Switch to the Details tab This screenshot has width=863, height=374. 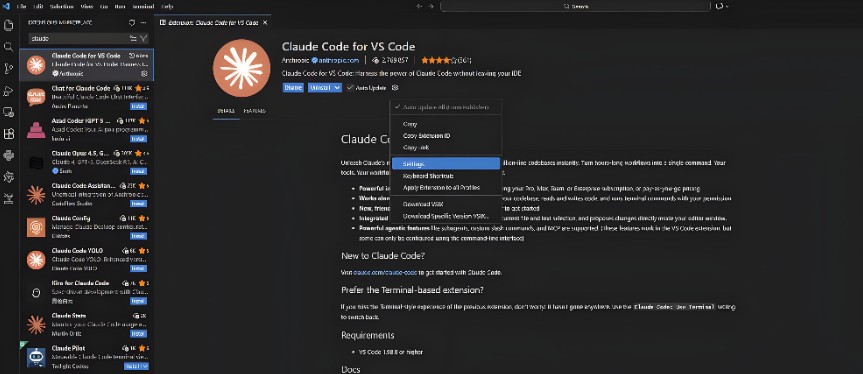pyautogui.click(x=226, y=111)
